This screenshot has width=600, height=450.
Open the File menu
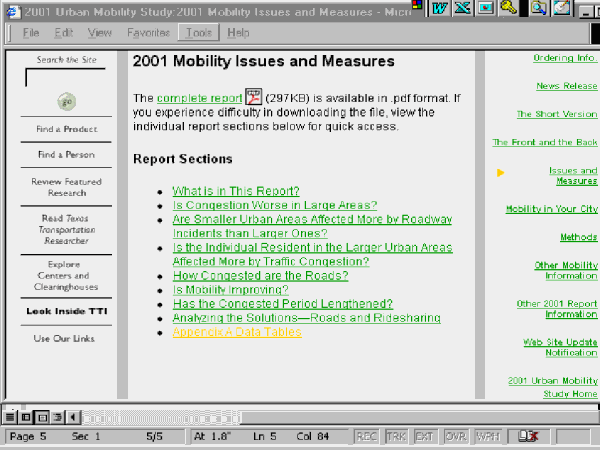tap(31, 33)
